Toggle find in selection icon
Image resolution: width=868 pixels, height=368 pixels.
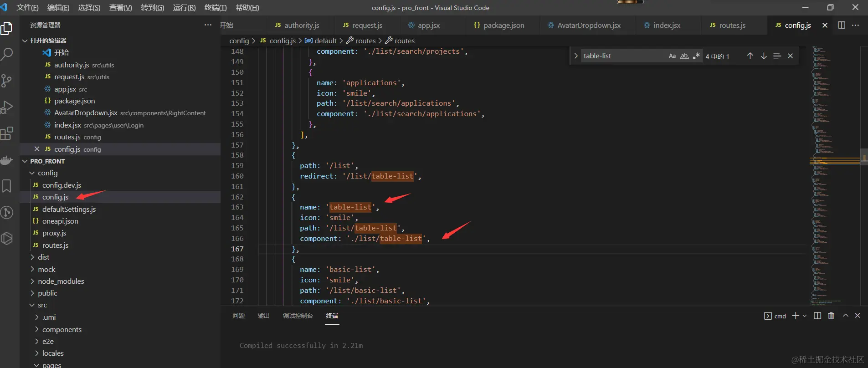777,56
